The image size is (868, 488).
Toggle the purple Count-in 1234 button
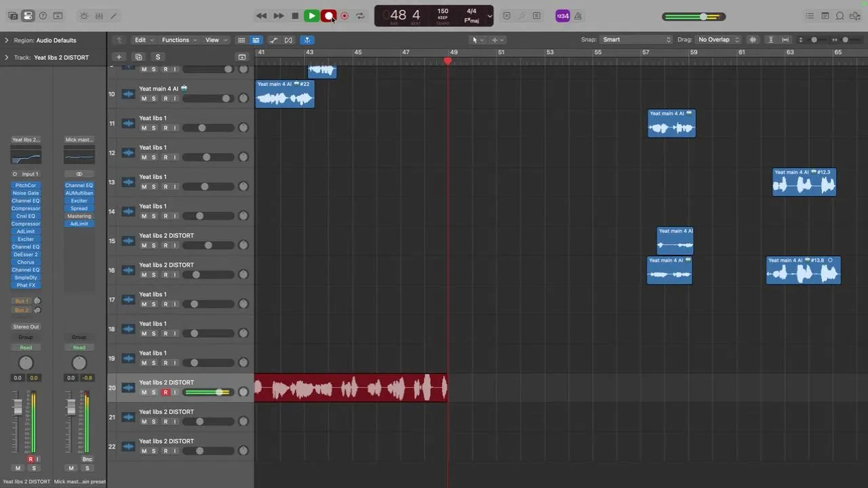click(x=562, y=16)
